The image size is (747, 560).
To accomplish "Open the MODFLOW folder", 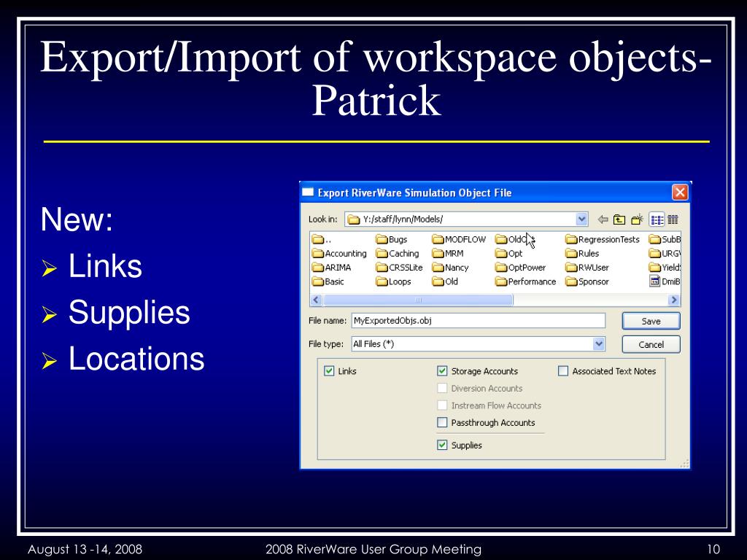I will click(459, 239).
